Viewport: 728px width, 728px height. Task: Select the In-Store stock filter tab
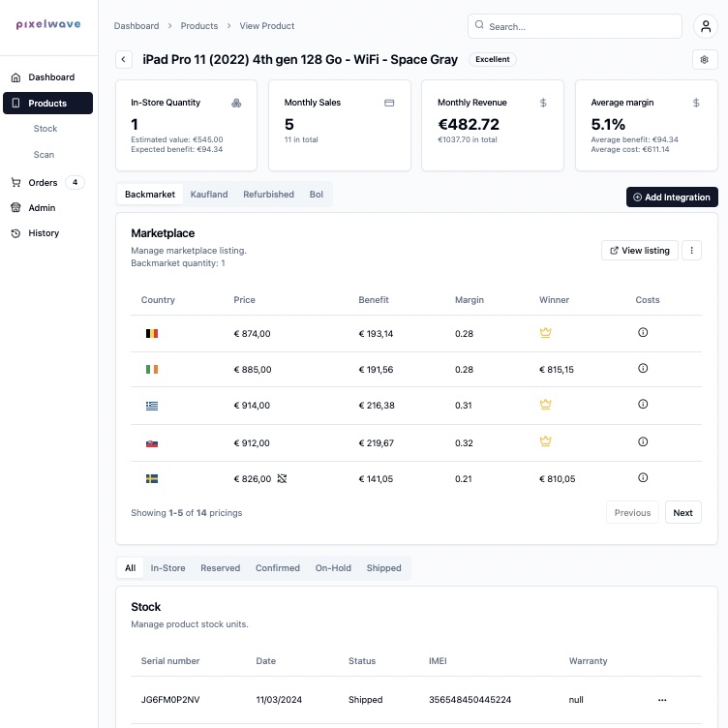pyautogui.click(x=168, y=568)
